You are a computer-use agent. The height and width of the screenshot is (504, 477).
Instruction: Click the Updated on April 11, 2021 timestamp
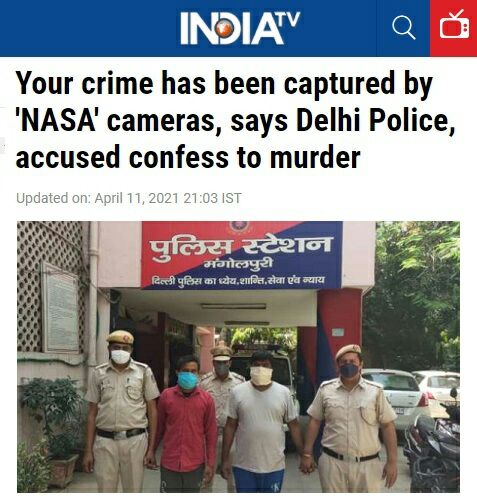click(x=129, y=198)
